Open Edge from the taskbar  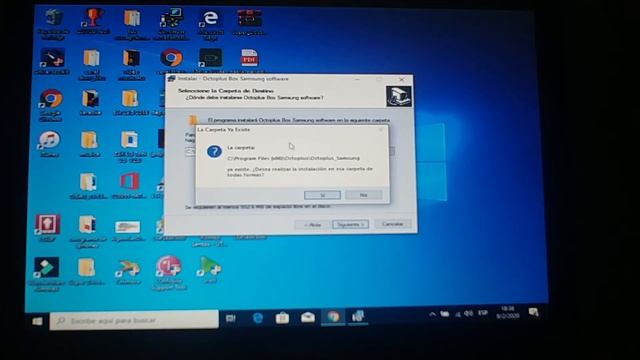(x=258, y=318)
